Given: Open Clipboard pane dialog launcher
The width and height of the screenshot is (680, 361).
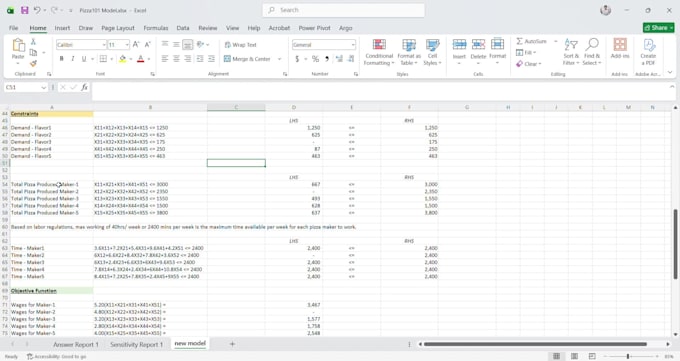Looking at the screenshot, I should point(49,74).
